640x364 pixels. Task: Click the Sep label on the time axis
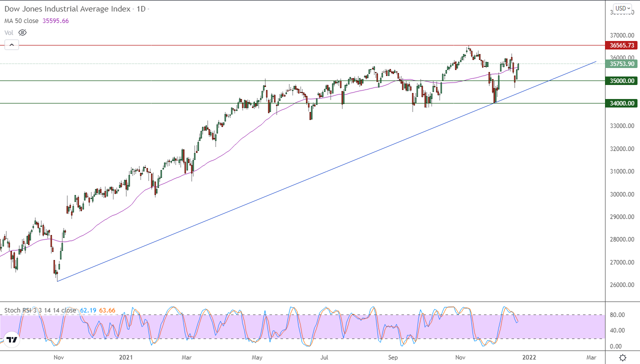click(x=393, y=357)
